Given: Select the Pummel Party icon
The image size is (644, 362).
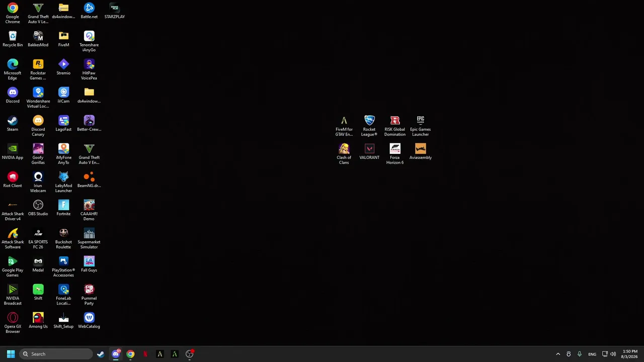Looking at the screenshot, I should [89, 295].
